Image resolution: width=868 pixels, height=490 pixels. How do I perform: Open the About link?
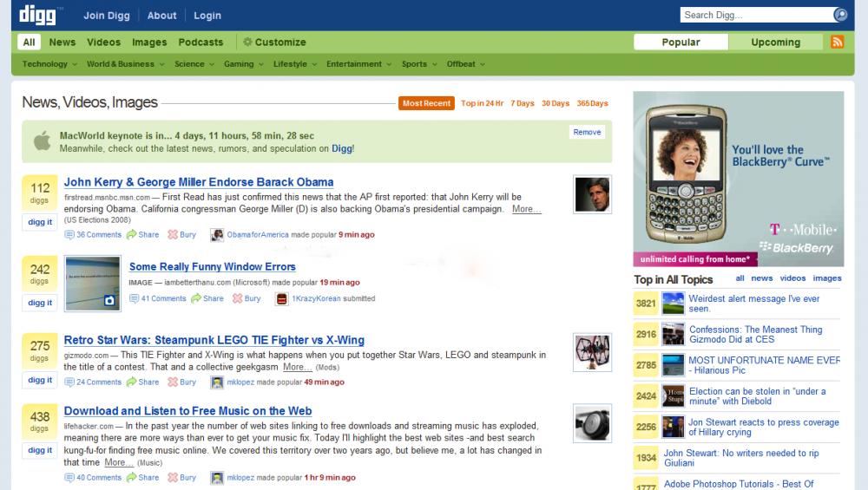(161, 16)
